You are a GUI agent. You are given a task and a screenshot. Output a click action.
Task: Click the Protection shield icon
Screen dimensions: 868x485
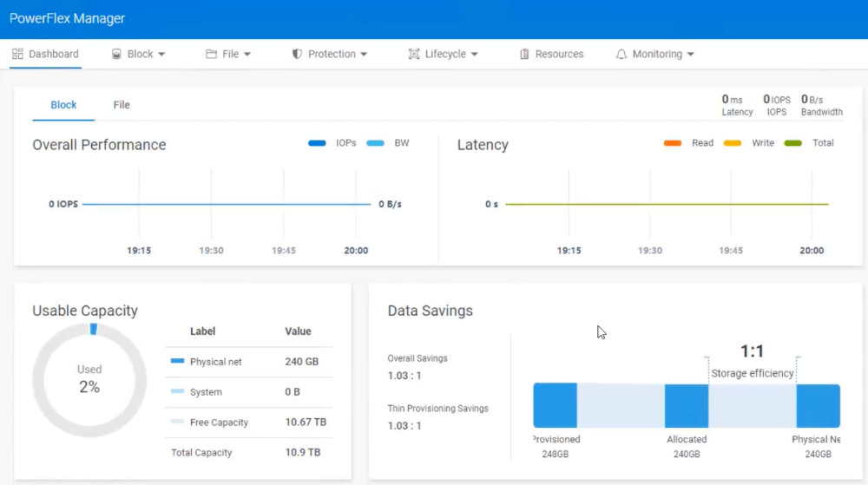tap(297, 54)
